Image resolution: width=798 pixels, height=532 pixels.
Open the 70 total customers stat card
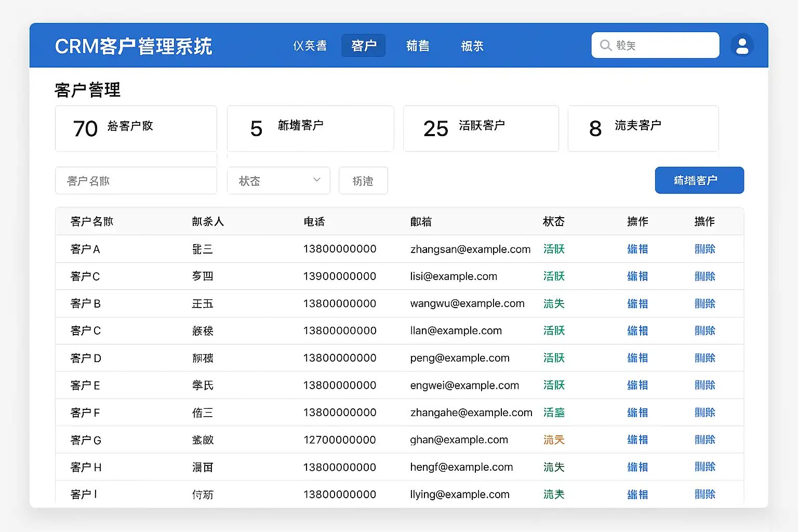click(136, 129)
